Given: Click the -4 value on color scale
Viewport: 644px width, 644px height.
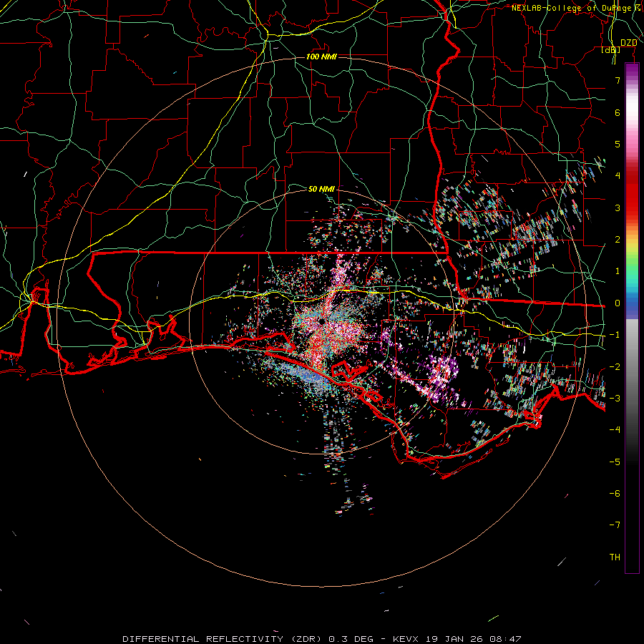Looking at the screenshot, I should (615, 430).
